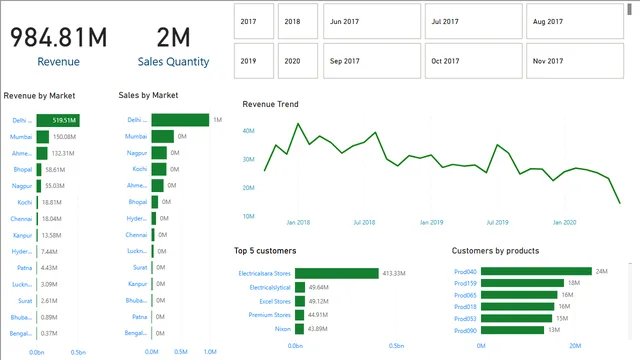Click the Patna label in Revenue by Market

click(24, 268)
